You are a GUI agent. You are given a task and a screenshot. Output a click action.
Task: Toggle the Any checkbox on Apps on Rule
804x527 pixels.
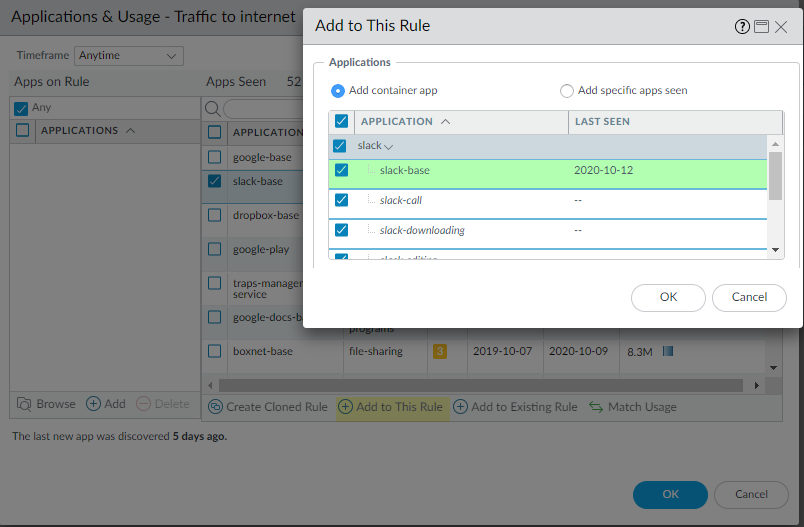tap(21, 108)
